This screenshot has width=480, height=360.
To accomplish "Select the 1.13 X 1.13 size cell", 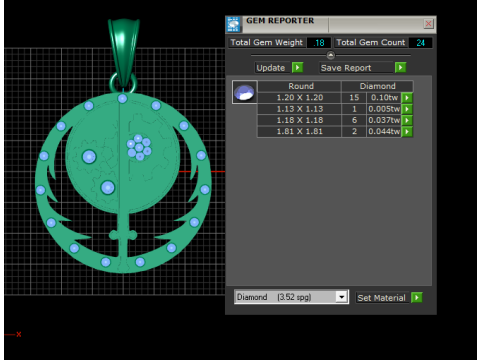I will 300,109.
